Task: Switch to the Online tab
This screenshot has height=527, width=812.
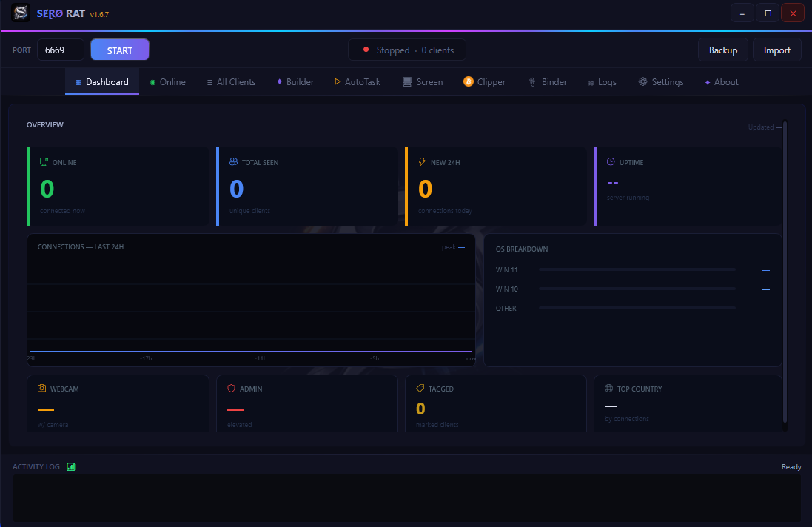Action: pos(167,82)
